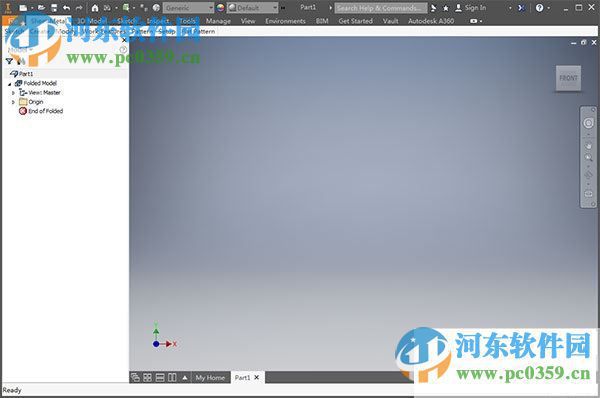Open the Flat Pattern panel label
This screenshot has width=600, height=398.
point(199,31)
